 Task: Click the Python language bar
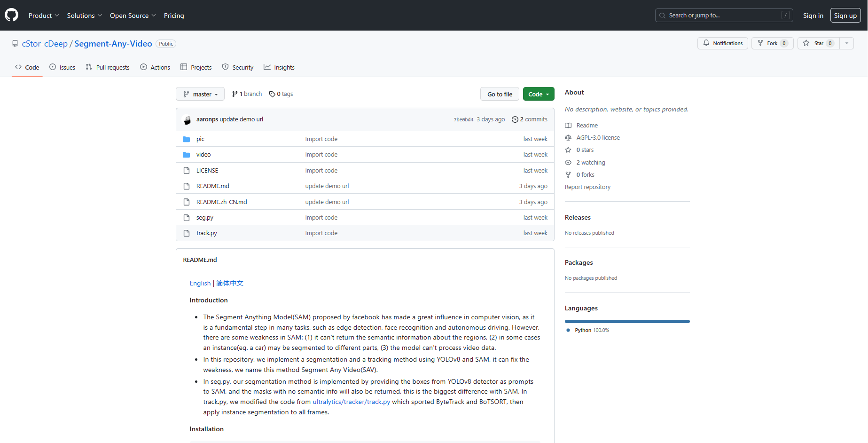tap(627, 322)
